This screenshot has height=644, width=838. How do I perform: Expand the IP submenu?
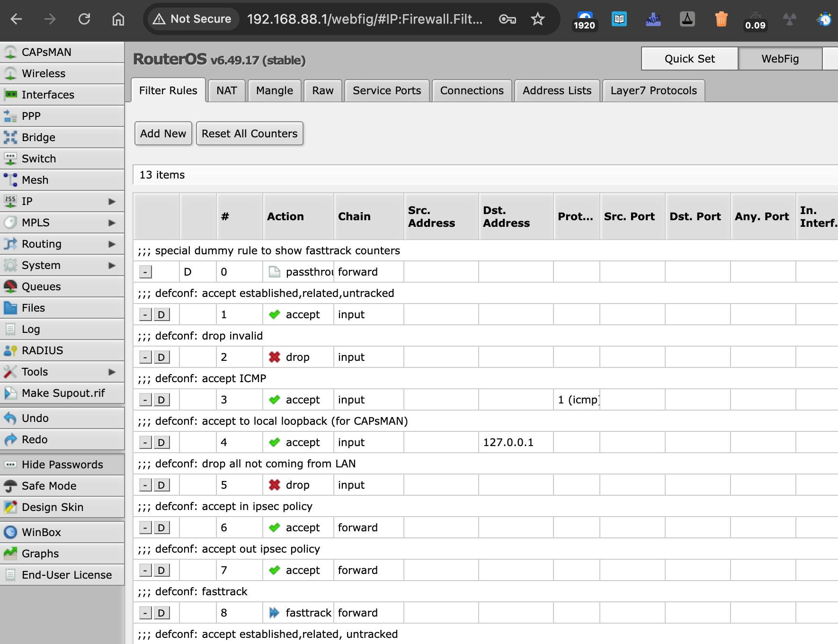point(112,201)
